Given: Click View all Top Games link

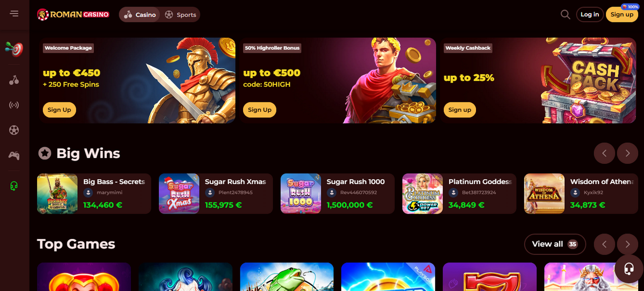Looking at the screenshot, I should [555, 244].
